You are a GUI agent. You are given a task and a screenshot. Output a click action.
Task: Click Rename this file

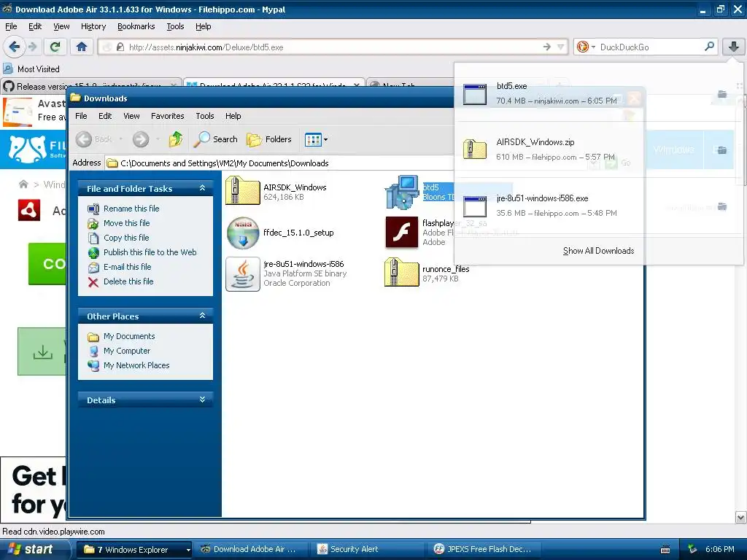coord(131,209)
